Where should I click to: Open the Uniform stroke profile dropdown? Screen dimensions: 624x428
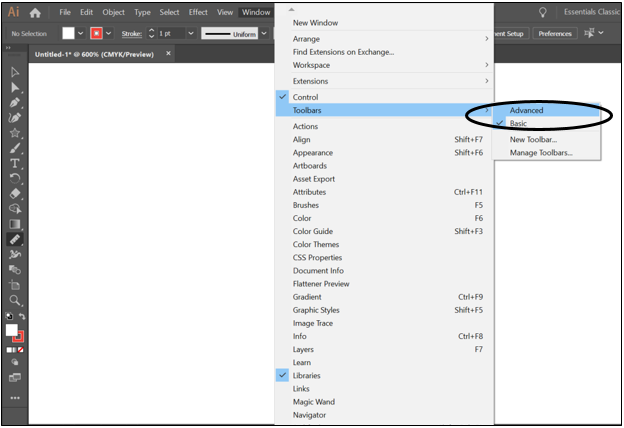[264, 33]
